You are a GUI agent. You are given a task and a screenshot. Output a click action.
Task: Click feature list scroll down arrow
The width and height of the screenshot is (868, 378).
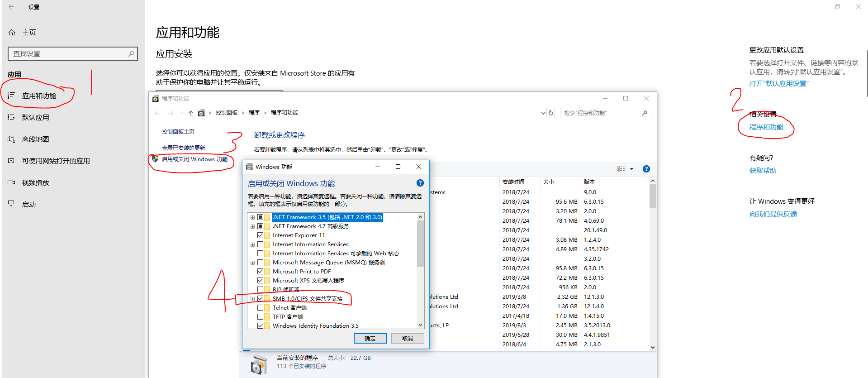pyautogui.click(x=421, y=325)
